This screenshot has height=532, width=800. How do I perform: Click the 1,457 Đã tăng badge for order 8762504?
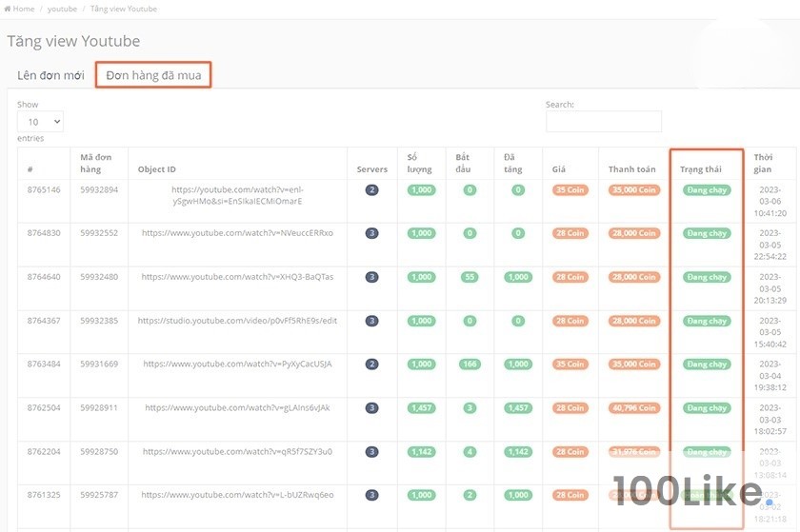tap(518, 408)
